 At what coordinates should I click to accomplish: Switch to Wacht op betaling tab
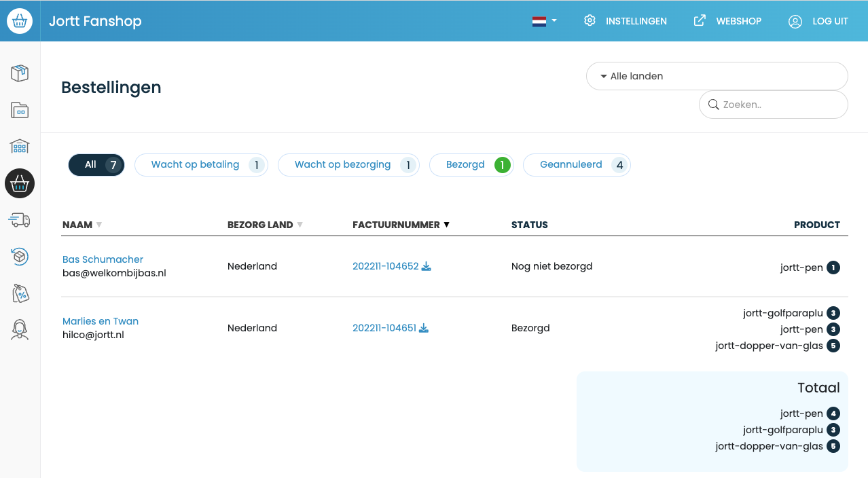pyautogui.click(x=201, y=164)
